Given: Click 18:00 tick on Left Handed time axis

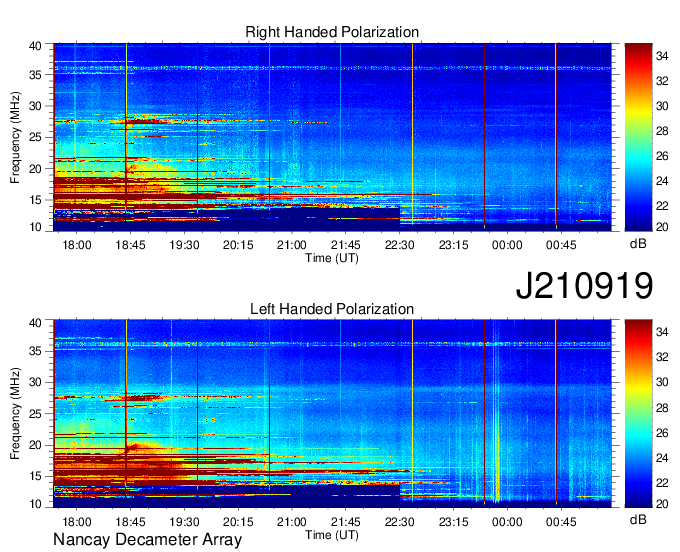Looking at the screenshot, I should 77,522.
